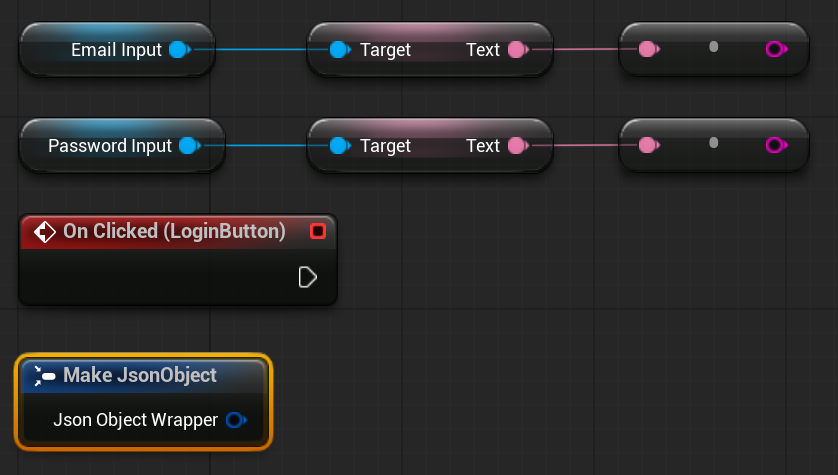Click Target pin on Email GetText node
Image resolution: width=838 pixels, height=475 pixels.
click(340, 50)
